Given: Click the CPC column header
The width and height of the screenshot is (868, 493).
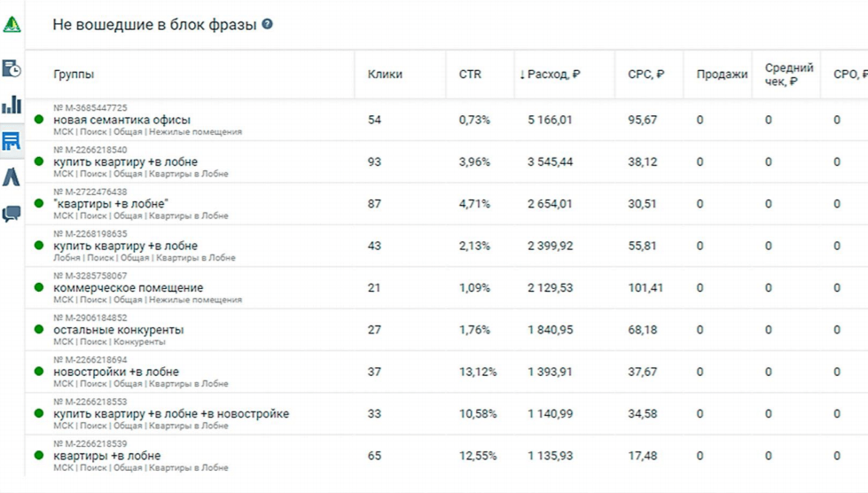Looking at the screenshot, I should tap(645, 74).
